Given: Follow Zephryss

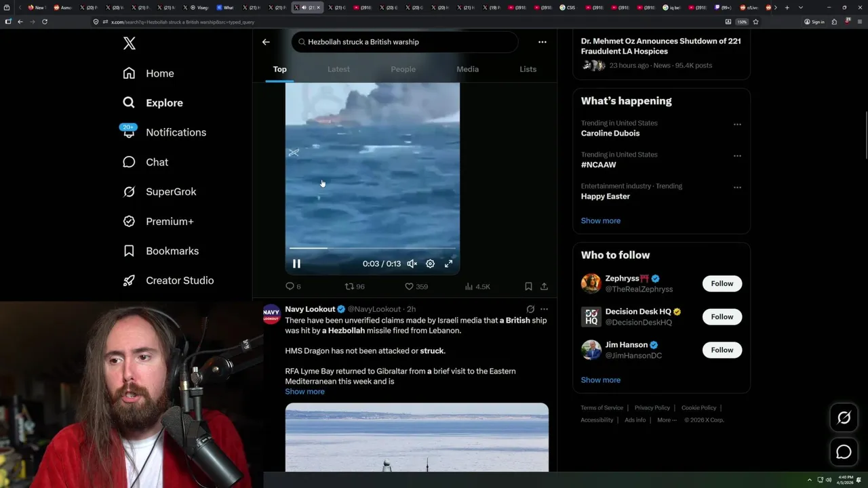Looking at the screenshot, I should click(722, 283).
